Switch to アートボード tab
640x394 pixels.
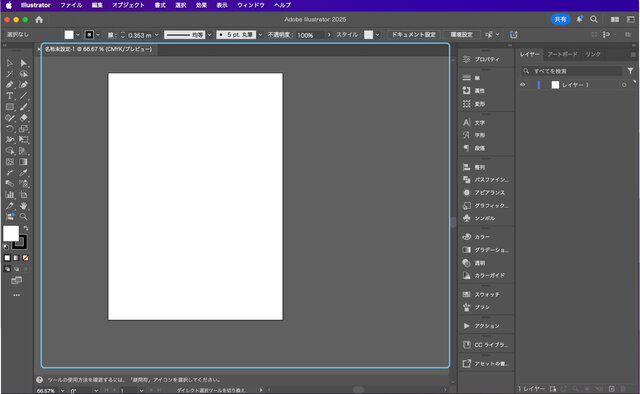(x=562, y=54)
